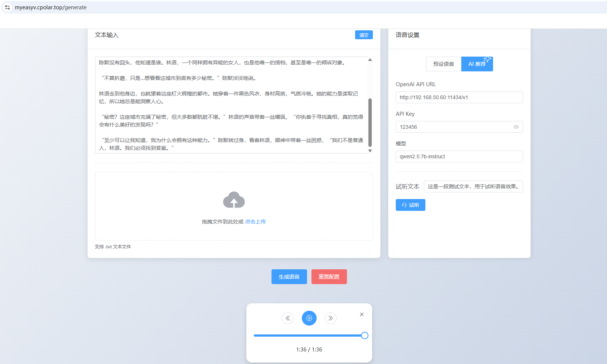Switch to the 预设语音 tab
Screen dimensions: 607x364
pos(444,64)
